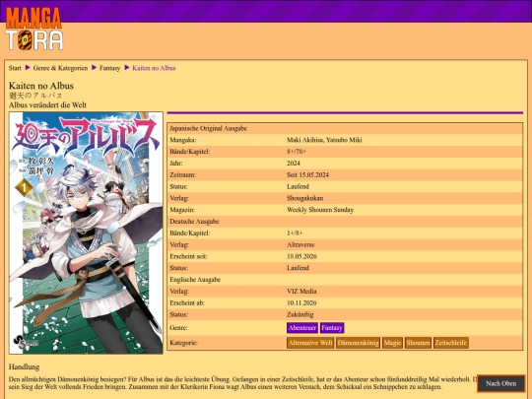Open the Alternative Welt category tag
Viewport: 532px width, 399px height.
coord(310,343)
